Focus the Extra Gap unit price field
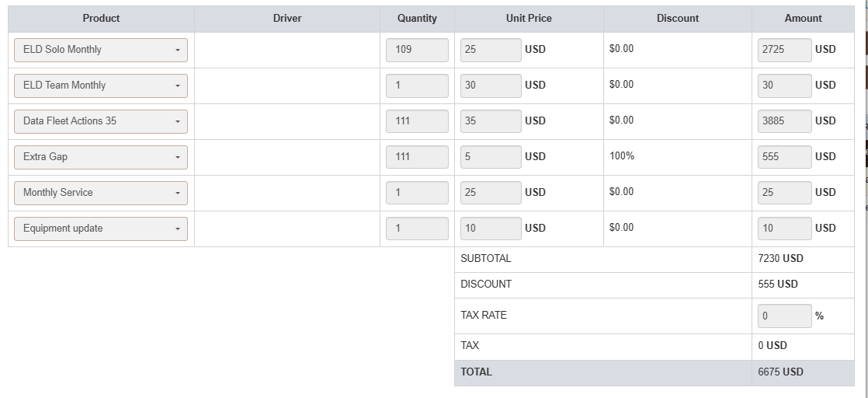868x398 pixels. [x=490, y=157]
